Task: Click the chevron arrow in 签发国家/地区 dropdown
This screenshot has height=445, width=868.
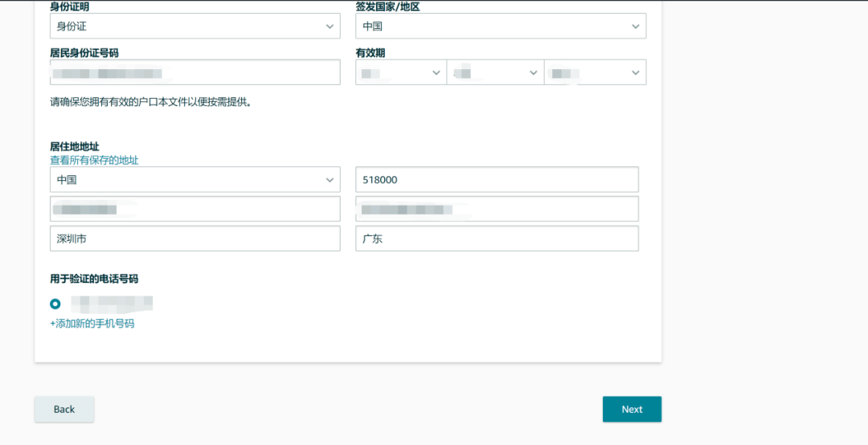Action: (x=635, y=27)
